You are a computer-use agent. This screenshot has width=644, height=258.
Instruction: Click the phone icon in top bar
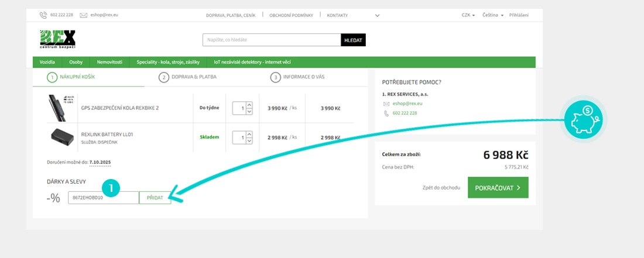tap(43, 15)
